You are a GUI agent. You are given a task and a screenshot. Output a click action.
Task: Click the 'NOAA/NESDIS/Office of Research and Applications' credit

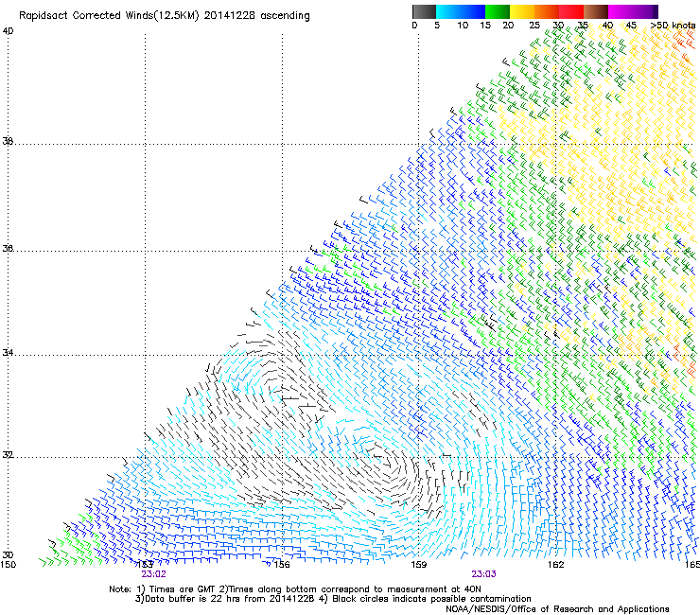(x=557, y=609)
